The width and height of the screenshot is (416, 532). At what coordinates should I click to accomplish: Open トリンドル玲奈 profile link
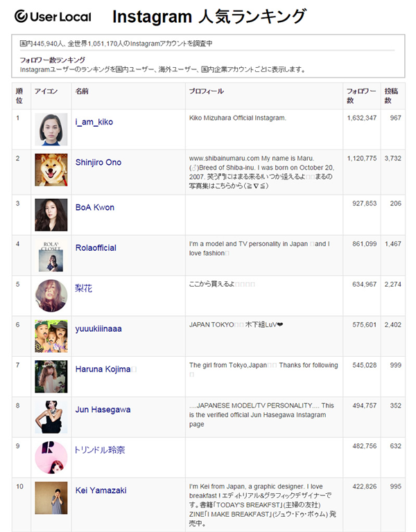point(100,450)
